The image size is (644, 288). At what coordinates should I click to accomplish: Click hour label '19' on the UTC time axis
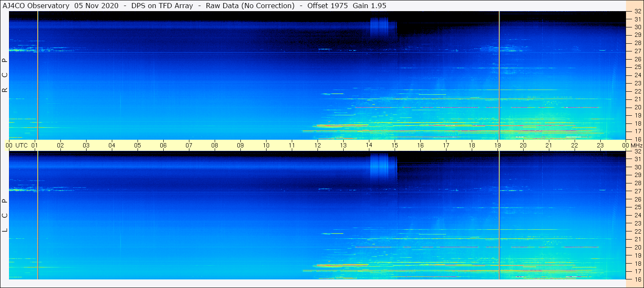(x=497, y=145)
